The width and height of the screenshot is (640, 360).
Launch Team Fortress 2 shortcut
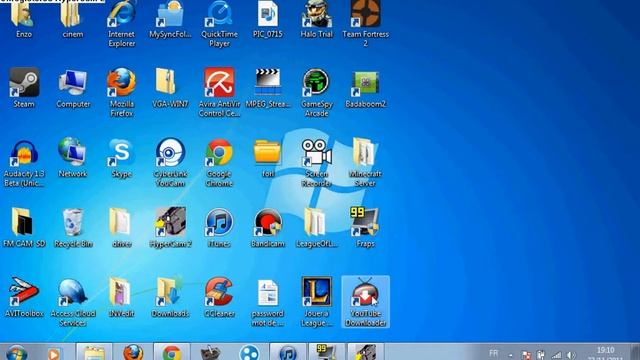(x=365, y=23)
